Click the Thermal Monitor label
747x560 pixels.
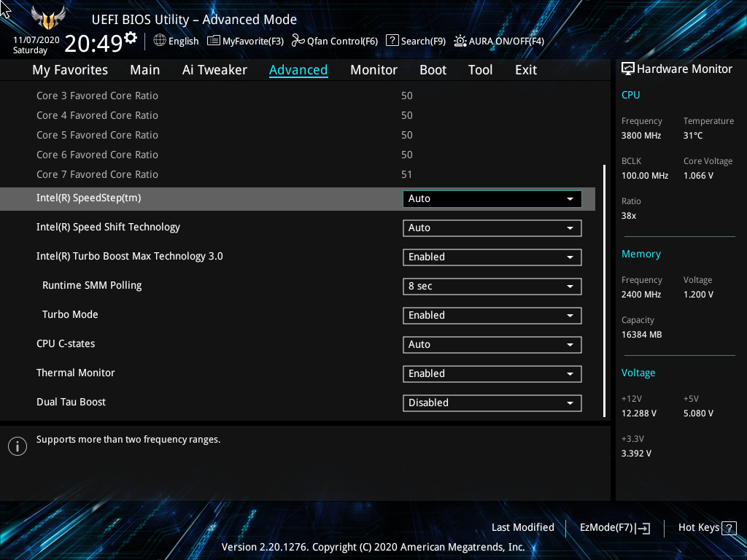point(75,373)
